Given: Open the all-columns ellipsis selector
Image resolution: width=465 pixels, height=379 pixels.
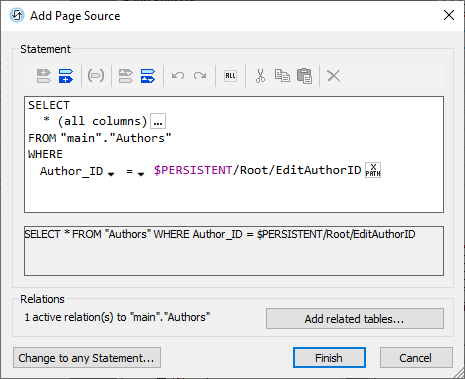Looking at the screenshot, I should click(x=158, y=121).
